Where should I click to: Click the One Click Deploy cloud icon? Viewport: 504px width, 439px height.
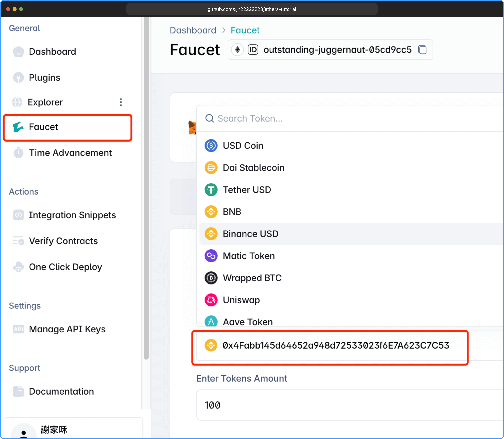(18, 267)
